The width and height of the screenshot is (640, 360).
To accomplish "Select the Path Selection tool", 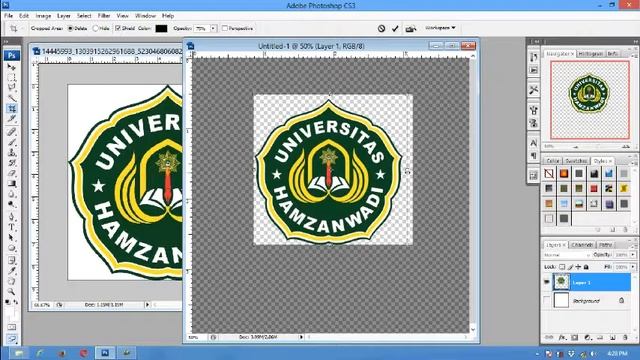I will 12,238.
